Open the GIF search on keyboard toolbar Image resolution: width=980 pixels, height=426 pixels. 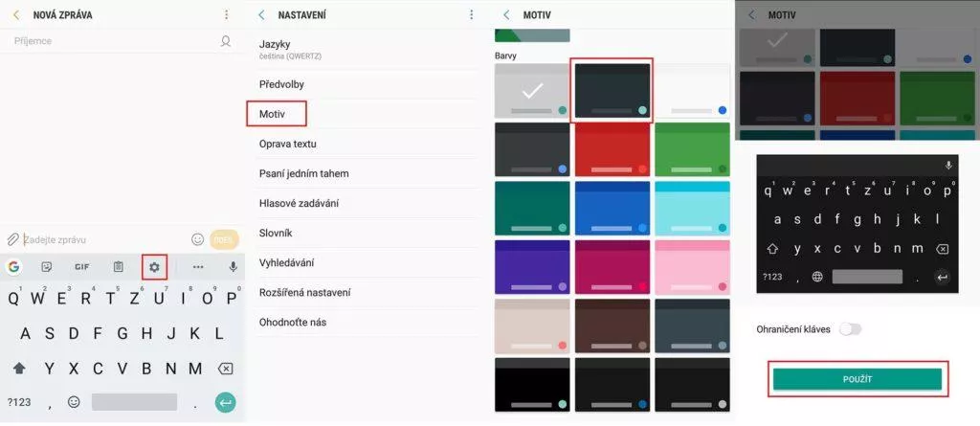[x=82, y=267]
